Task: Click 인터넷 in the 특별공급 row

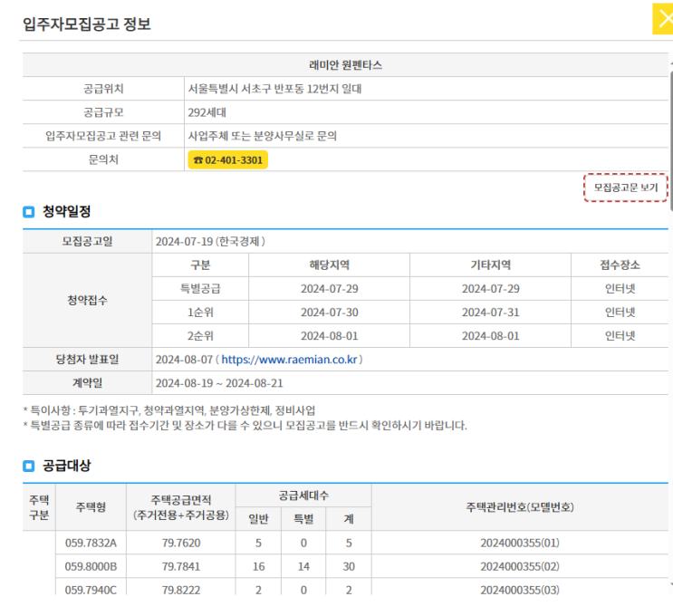Action: coord(620,288)
